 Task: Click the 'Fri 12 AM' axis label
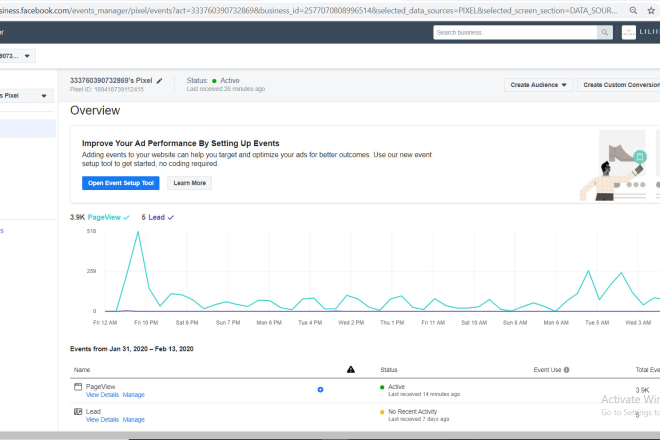click(x=105, y=323)
